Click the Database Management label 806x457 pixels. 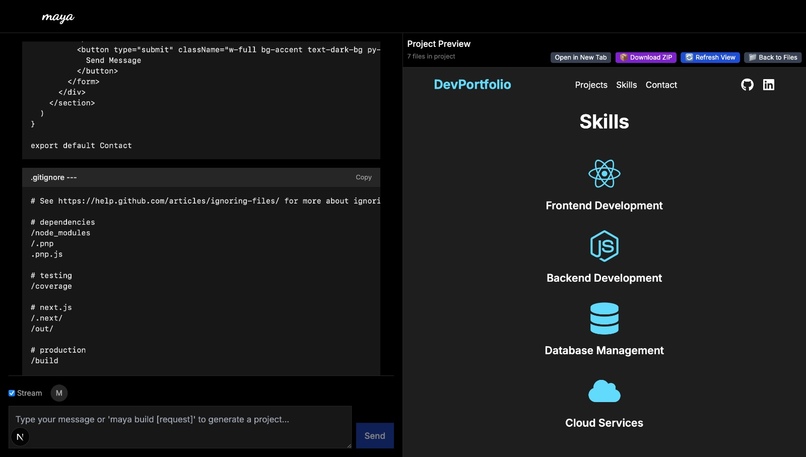(604, 351)
